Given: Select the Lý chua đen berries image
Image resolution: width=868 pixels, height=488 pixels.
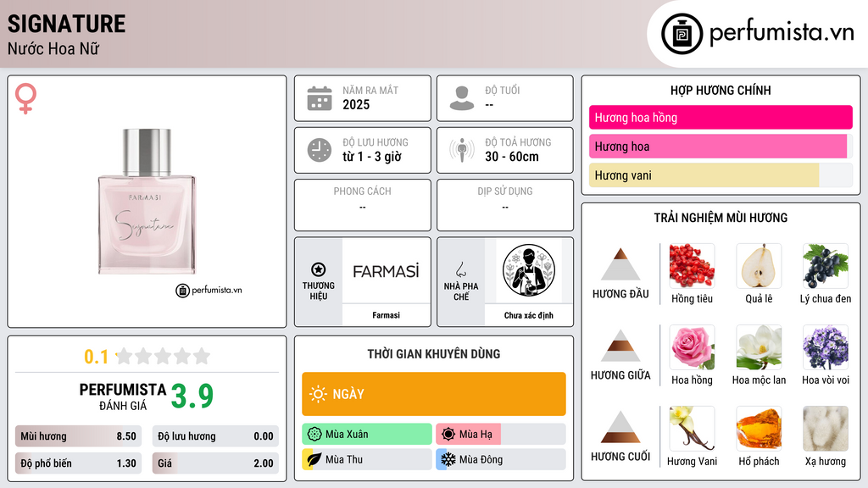Looking at the screenshot, I should (x=826, y=265).
